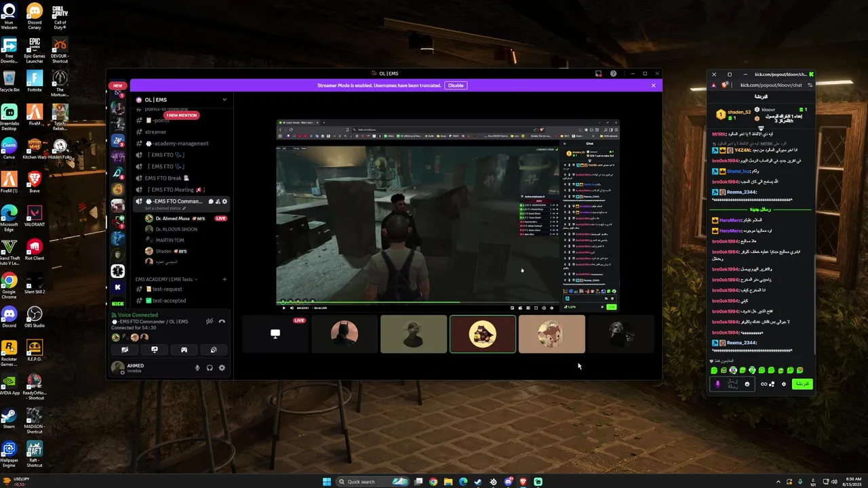Open the KICK server in the server list

[x=118, y=304]
